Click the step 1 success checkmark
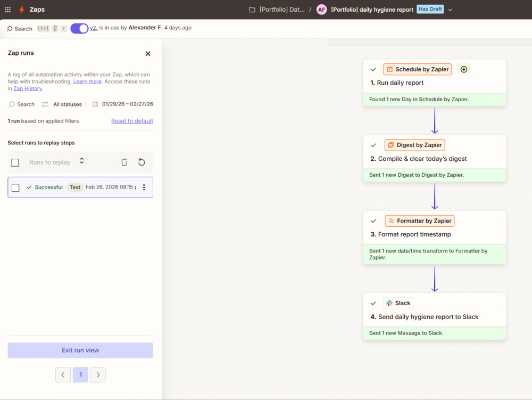The height and width of the screenshot is (400, 532). coord(373,70)
